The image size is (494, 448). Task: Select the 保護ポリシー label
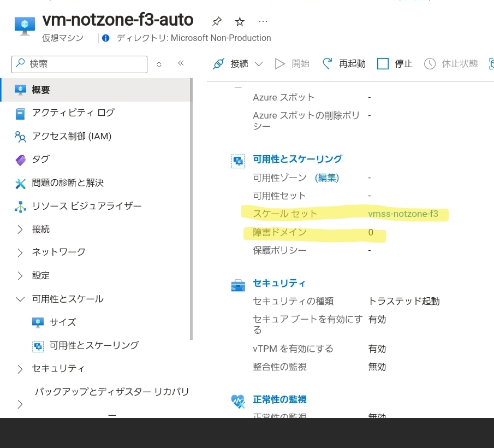(279, 250)
